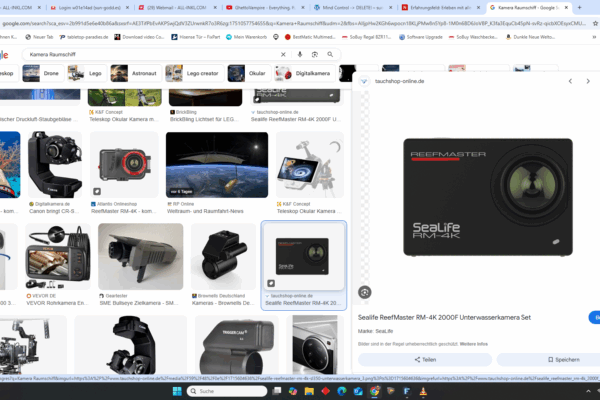Clear the search box with the X icon
This screenshot has height=400, width=600.
(283, 54)
